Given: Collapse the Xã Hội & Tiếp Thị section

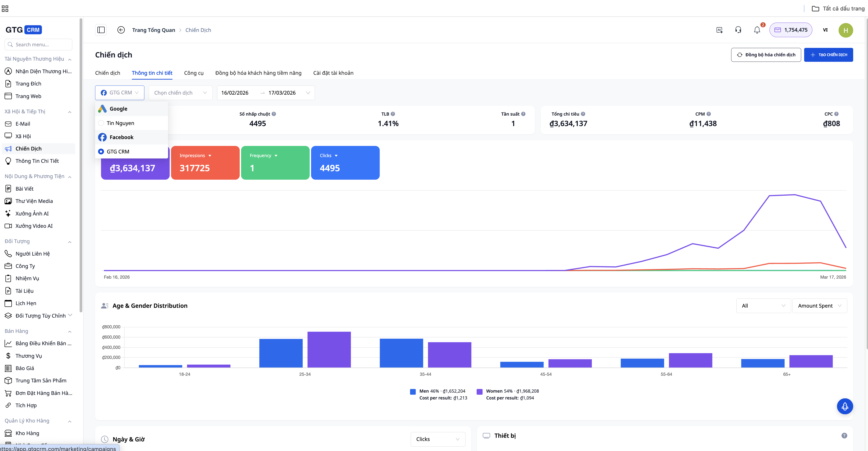Looking at the screenshot, I should [70, 112].
